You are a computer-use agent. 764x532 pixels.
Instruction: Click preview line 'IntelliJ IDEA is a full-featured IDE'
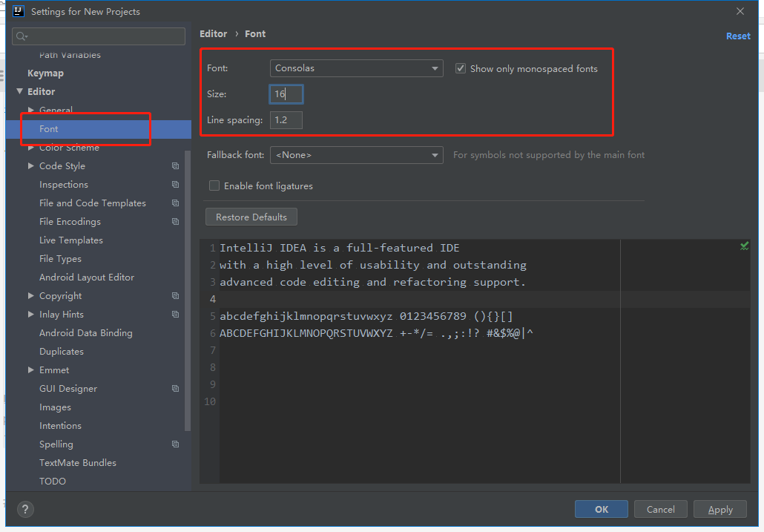340,248
